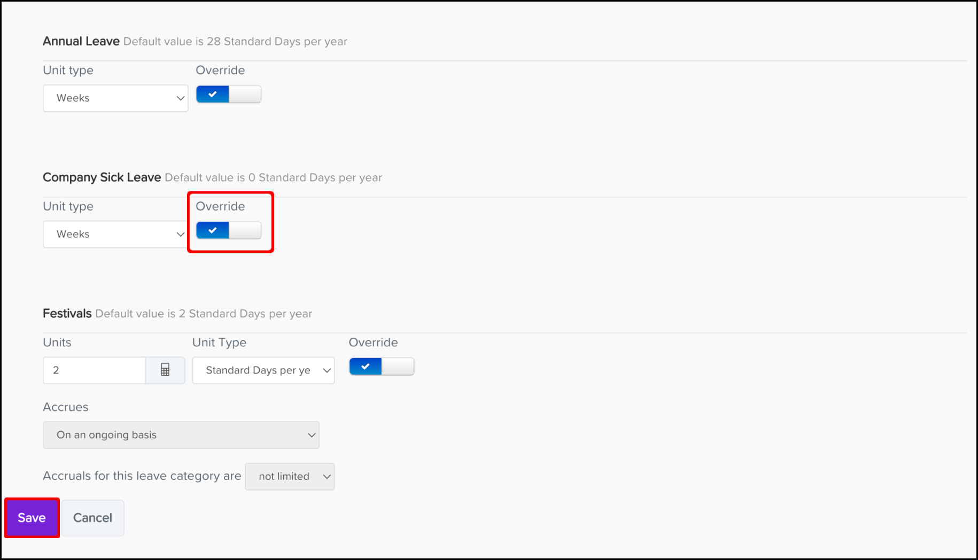Expand the 'On an ongoing basis' Accrues dropdown

click(181, 435)
